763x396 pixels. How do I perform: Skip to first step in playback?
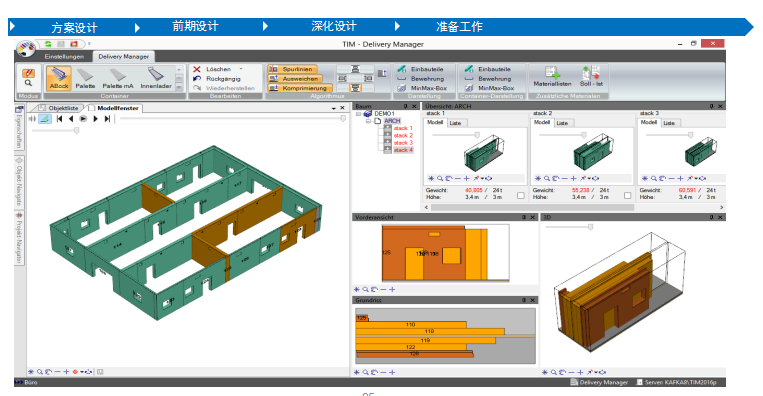point(59,119)
